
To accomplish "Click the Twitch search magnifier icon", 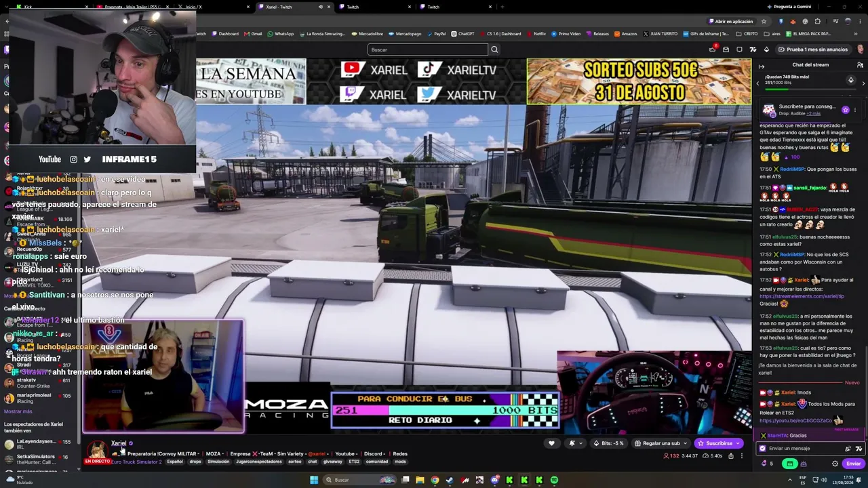I will 494,49.
